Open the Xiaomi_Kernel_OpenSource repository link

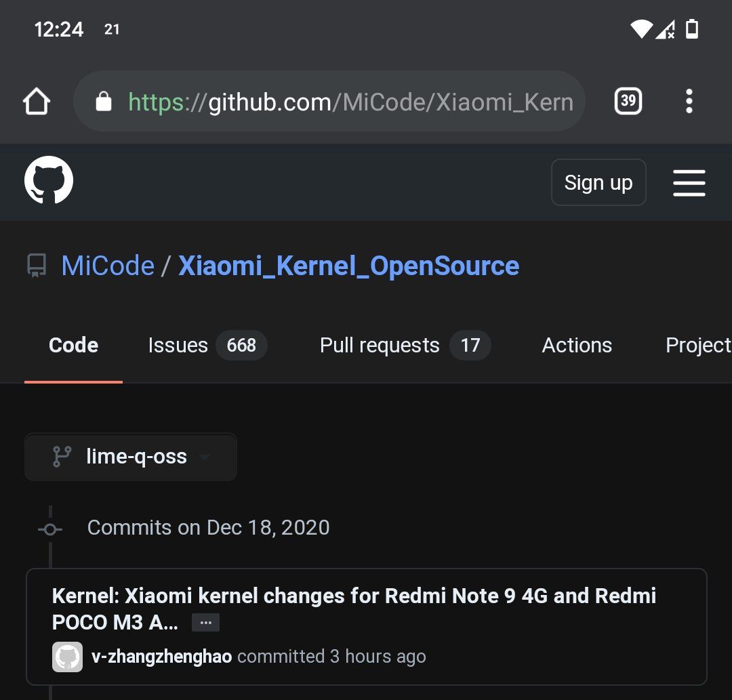coord(348,266)
